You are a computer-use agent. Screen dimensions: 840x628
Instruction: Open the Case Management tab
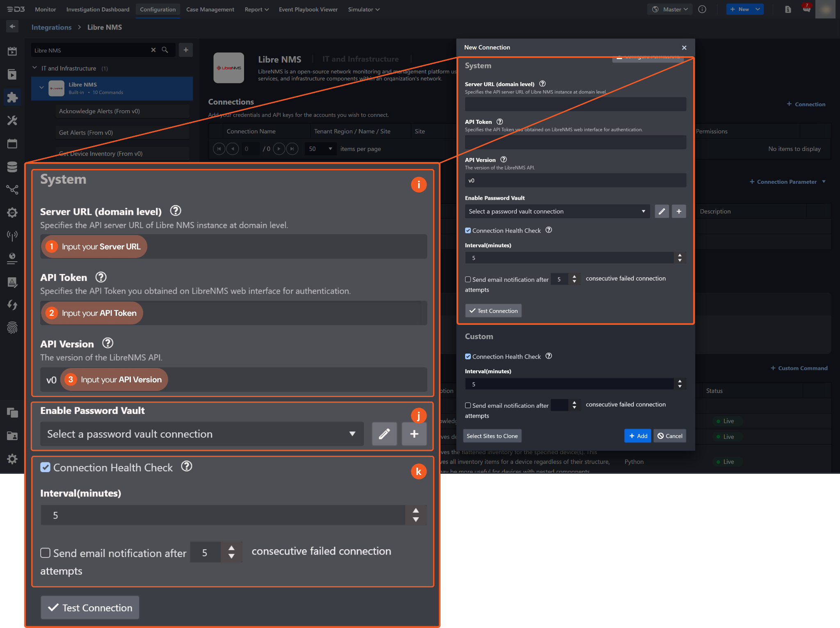[210, 9]
